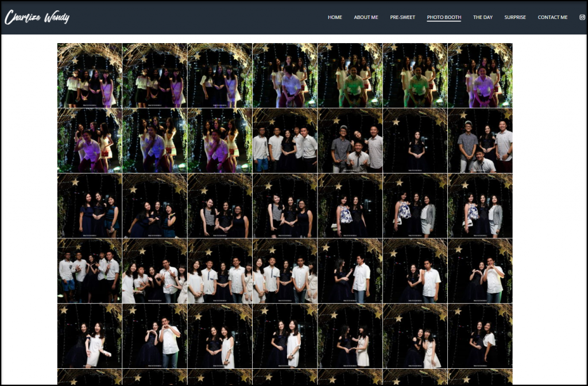The width and height of the screenshot is (588, 386).
Task: Open THE DAY page
Action: tap(482, 17)
